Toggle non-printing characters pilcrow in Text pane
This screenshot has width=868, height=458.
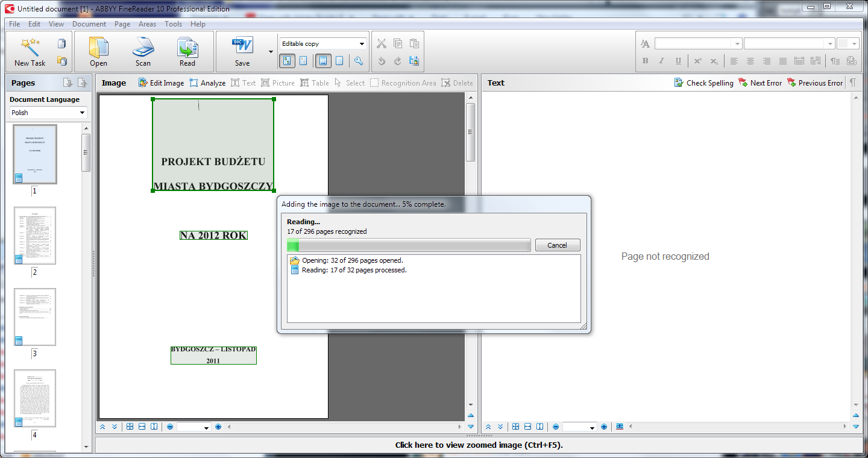852,83
